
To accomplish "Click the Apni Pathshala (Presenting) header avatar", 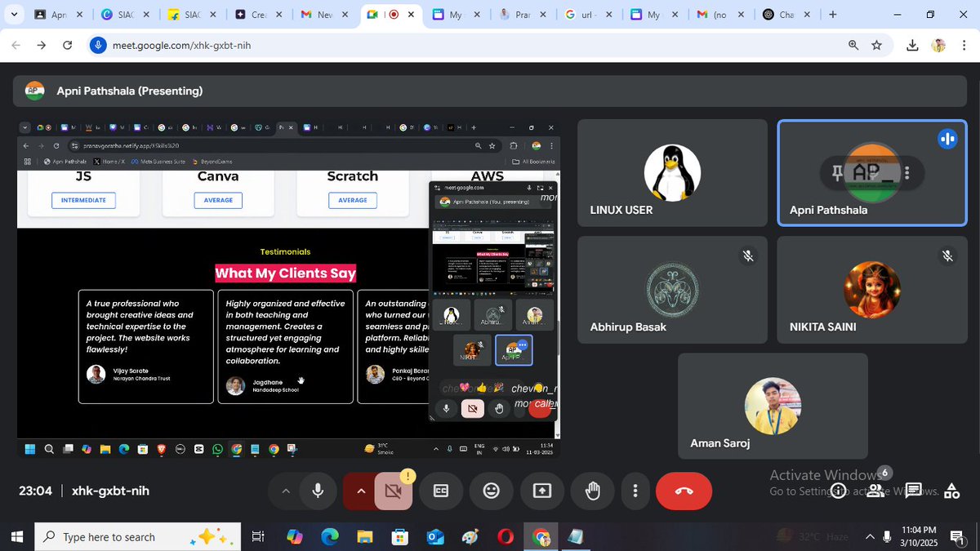I will click(34, 91).
